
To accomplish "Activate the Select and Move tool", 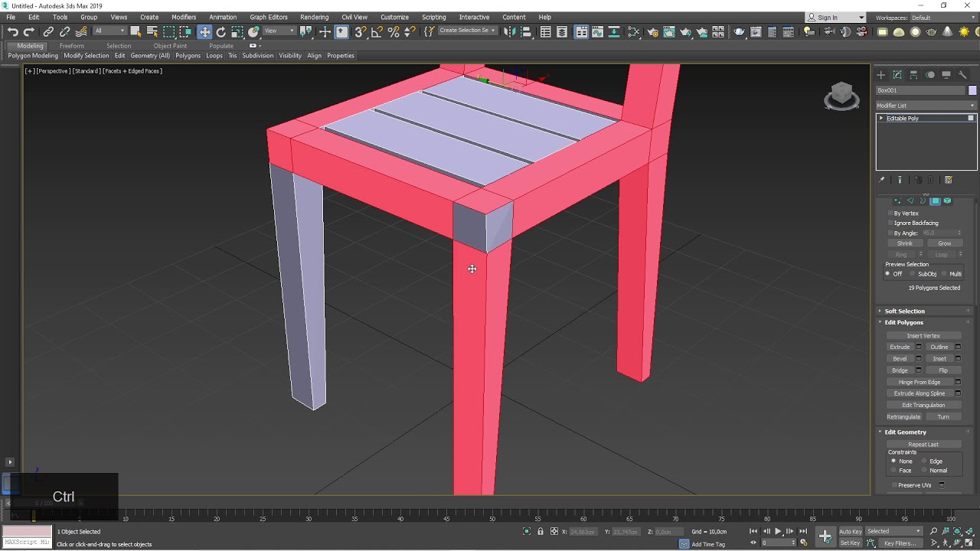I will [x=204, y=31].
